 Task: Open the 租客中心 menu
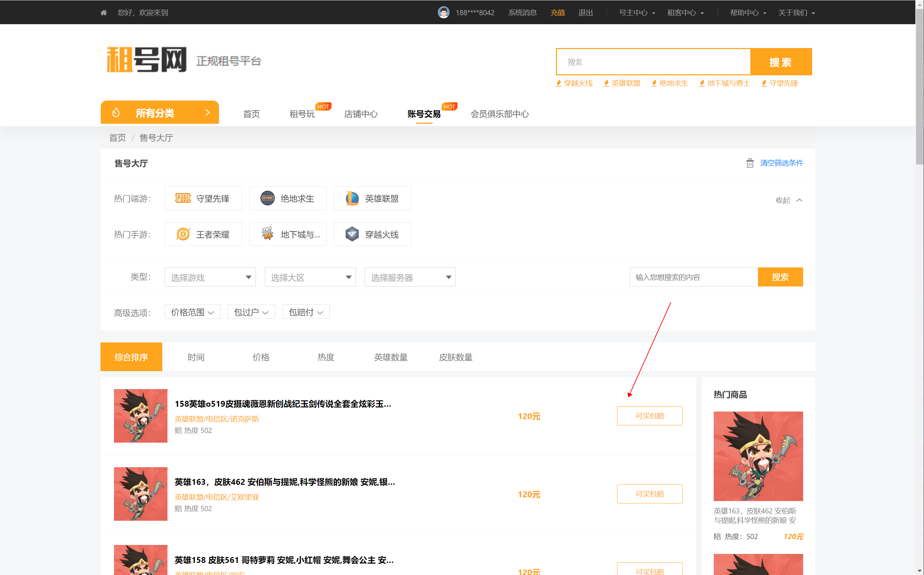coord(685,12)
